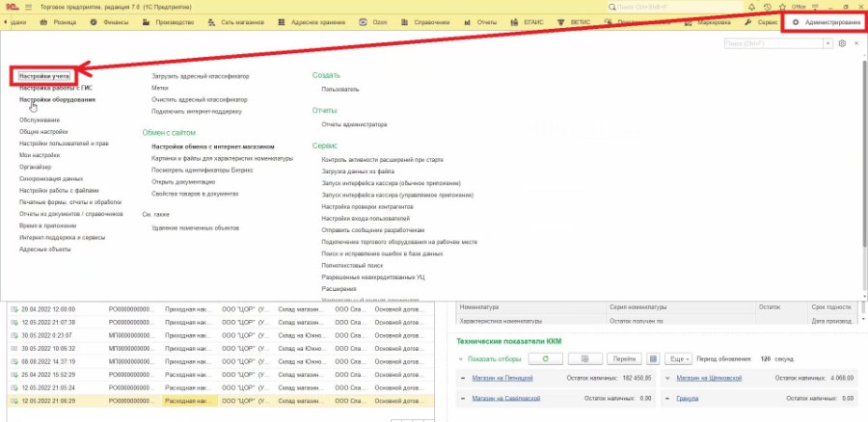This screenshot has width=868, height=422.
Task: Open the Справочники section
Action: pyautogui.click(x=424, y=23)
